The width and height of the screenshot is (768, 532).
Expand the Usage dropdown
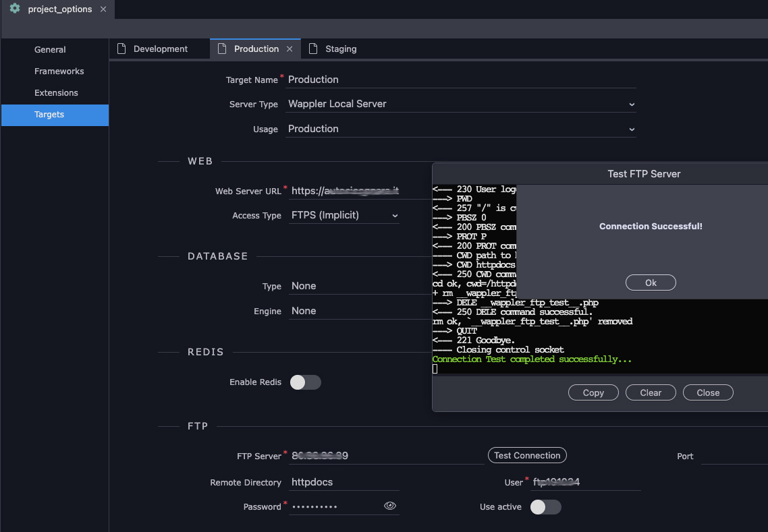point(460,129)
